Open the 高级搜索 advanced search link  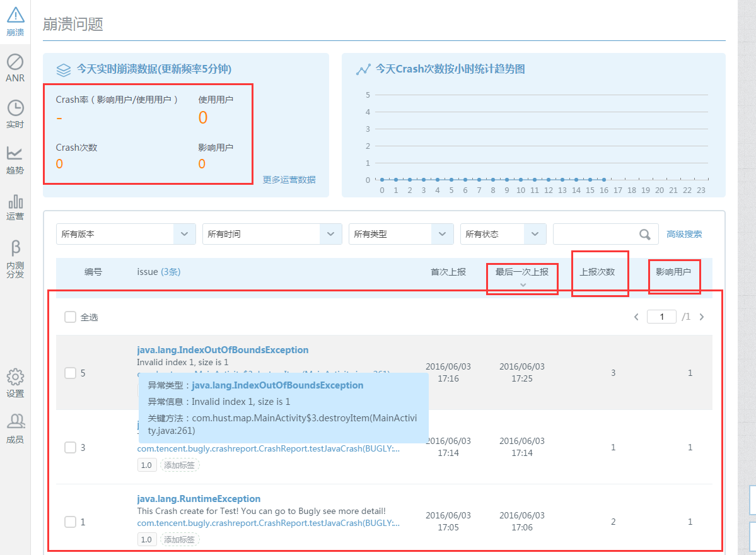[x=684, y=234]
